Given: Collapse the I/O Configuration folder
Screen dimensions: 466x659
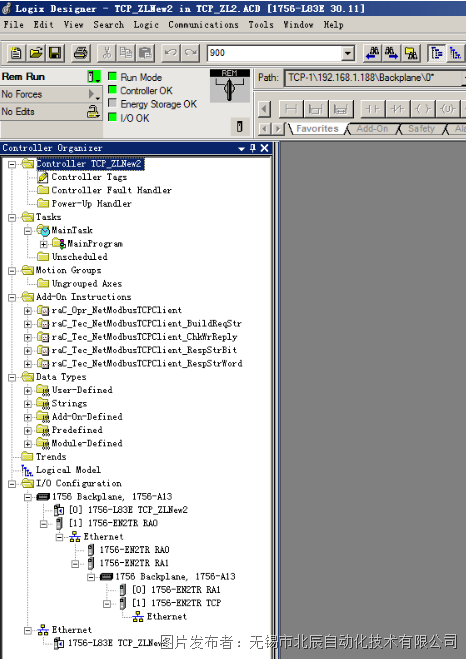Looking at the screenshot, I should (x=12, y=484).
